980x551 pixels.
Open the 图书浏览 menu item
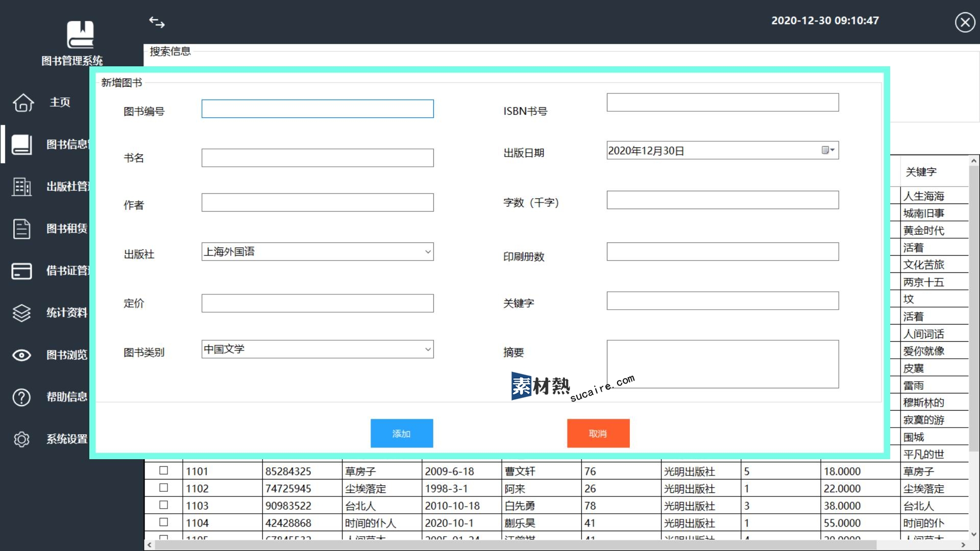coord(67,355)
